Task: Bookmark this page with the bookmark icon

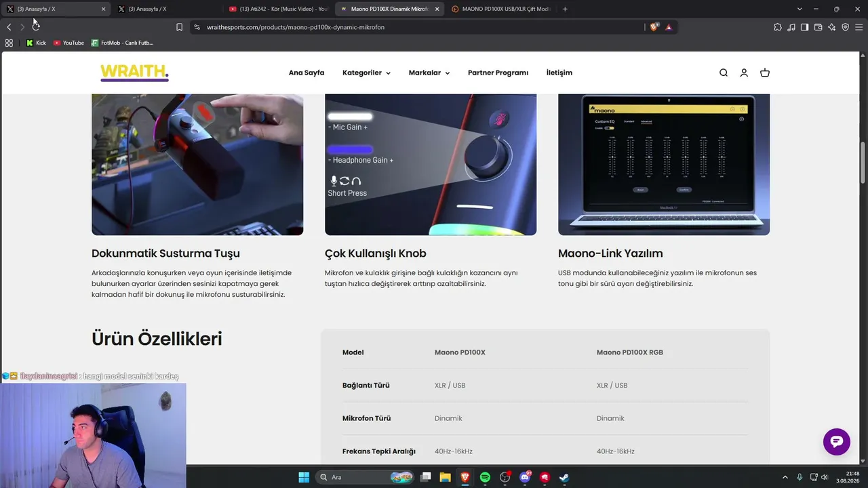Action: tap(179, 27)
